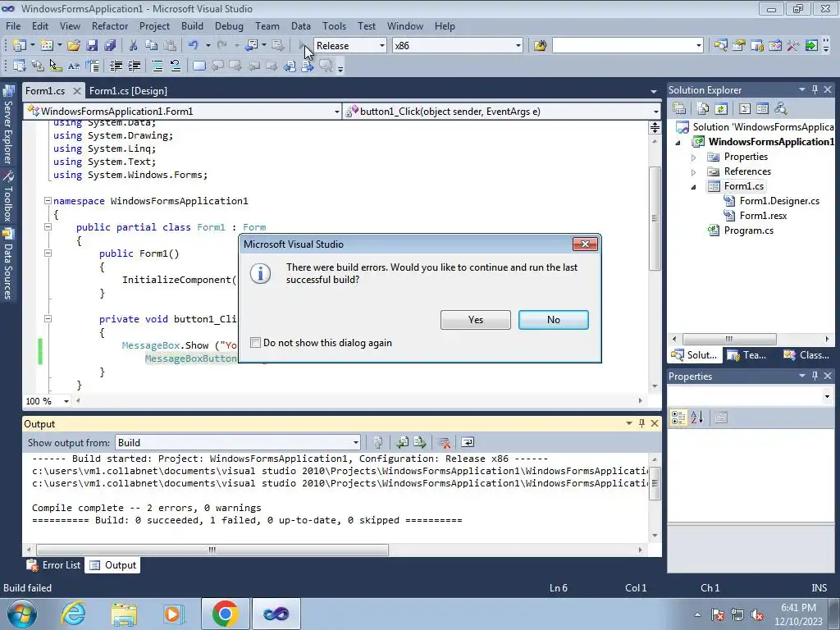Open the Refactor menu
The width and height of the screenshot is (840, 630).
(x=110, y=26)
